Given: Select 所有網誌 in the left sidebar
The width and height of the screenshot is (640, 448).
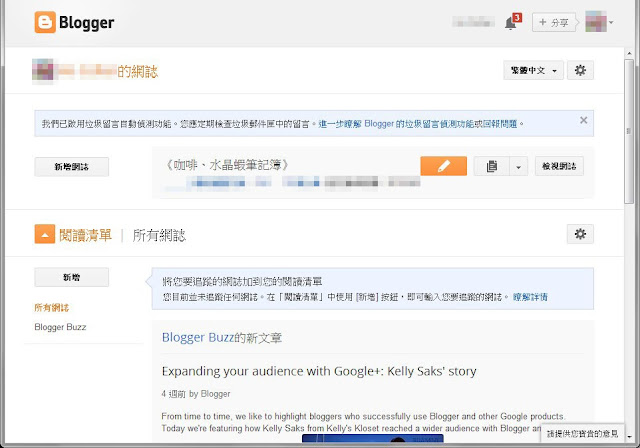Looking at the screenshot, I should pos(51,308).
